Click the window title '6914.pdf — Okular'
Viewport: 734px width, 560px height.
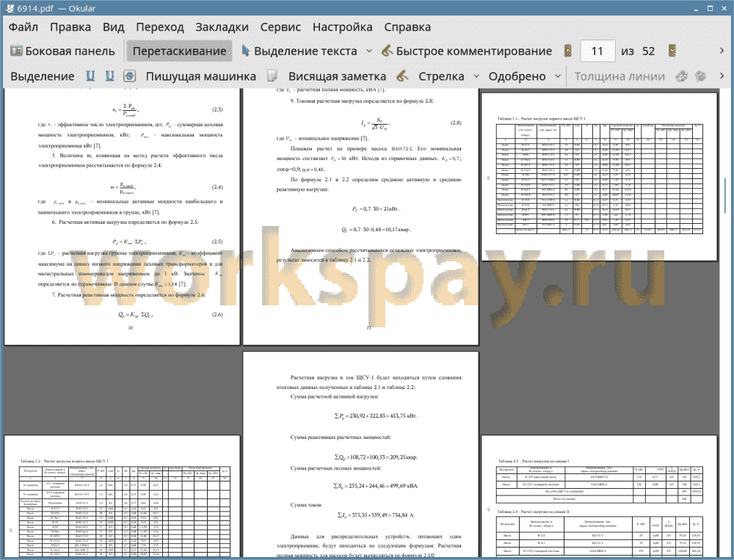(57, 8)
